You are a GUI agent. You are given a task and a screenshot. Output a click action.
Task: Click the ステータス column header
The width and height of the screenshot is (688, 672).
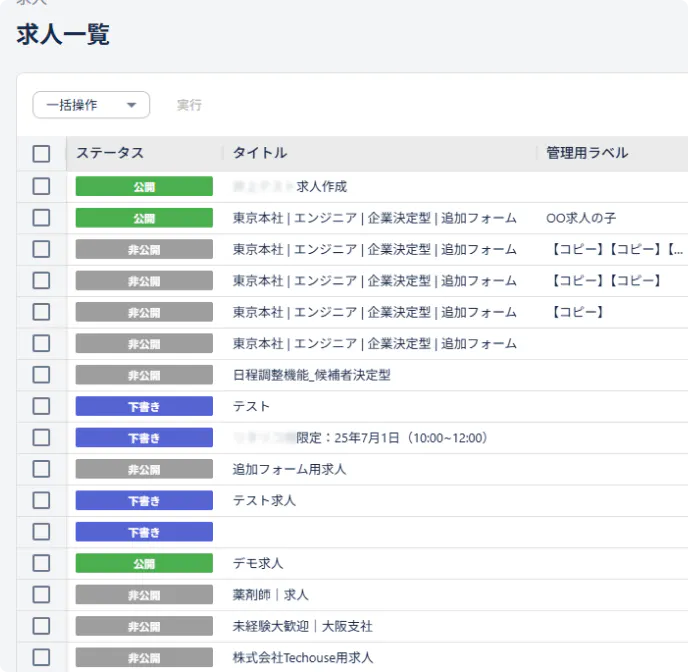click(110, 153)
